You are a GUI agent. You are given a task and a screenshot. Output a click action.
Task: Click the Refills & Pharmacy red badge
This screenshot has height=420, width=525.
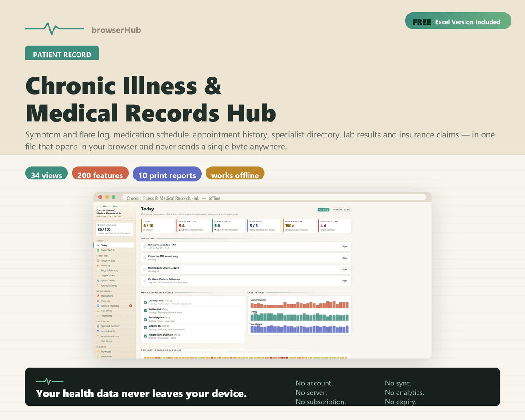click(x=131, y=306)
